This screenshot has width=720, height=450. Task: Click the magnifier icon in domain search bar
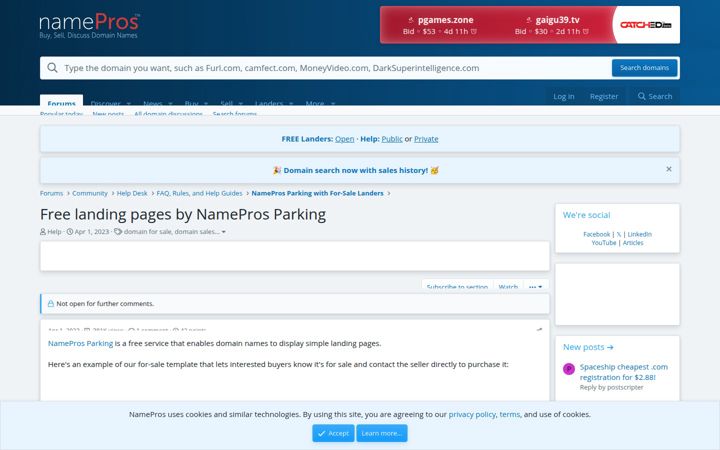pyautogui.click(x=52, y=68)
